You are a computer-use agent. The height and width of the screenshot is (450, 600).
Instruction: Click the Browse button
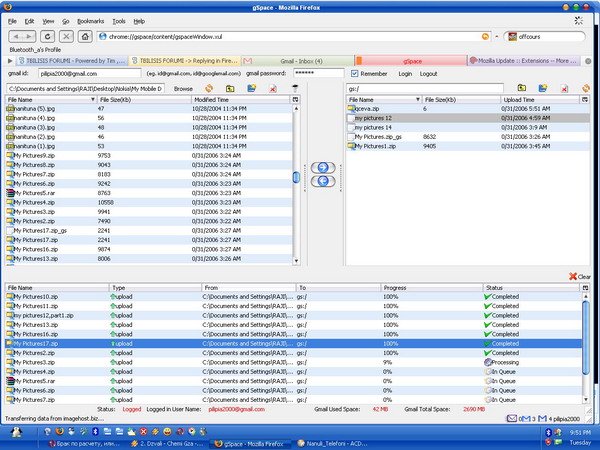[183, 89]
